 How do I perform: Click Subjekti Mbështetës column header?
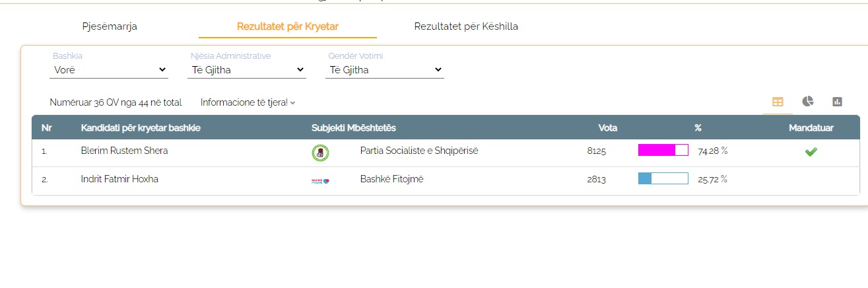(353, 127)
